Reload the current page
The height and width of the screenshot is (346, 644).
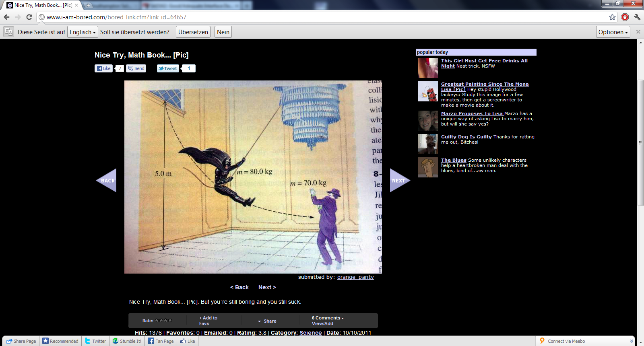pyautogui.click(x=29, y=17)
